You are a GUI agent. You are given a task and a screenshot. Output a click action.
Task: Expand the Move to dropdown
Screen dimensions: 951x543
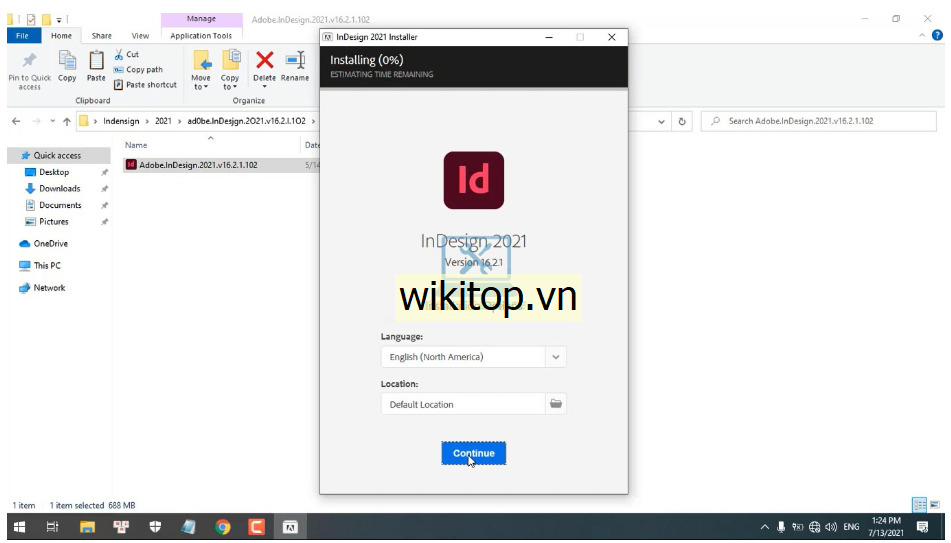[201, 87]
